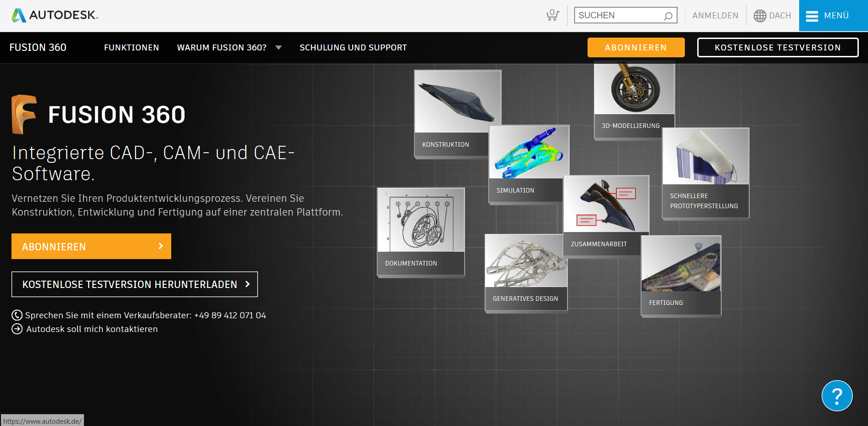Click ANMELDEN to sign in
This screenshot has height=426, width=868.
tap(715, 16)
